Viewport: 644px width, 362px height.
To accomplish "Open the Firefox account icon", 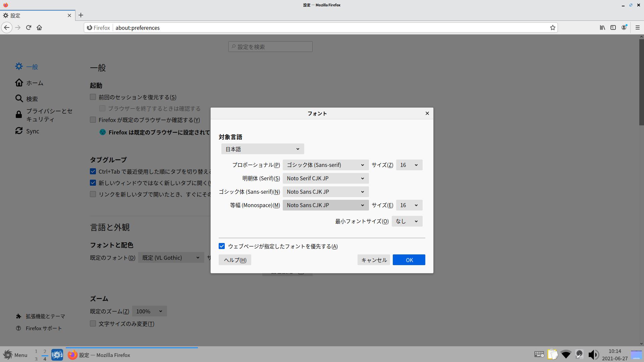I will coord(624,27).
